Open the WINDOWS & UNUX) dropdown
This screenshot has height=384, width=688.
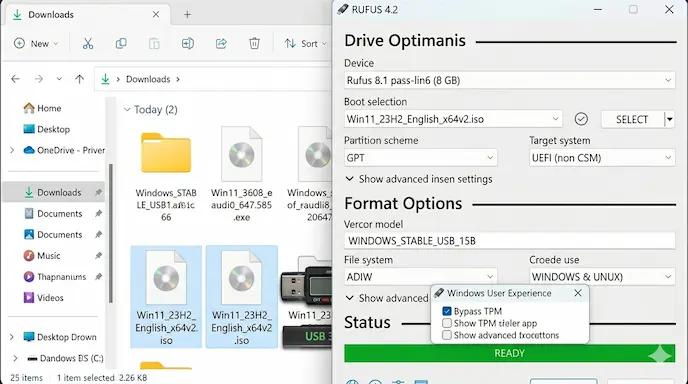[602, 277]
